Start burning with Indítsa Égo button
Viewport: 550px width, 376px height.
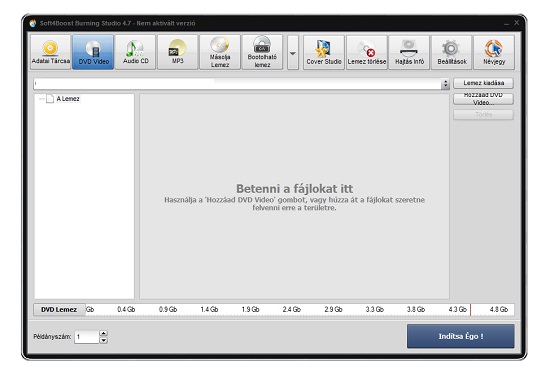pyautogui.click(x=461, y=336)
